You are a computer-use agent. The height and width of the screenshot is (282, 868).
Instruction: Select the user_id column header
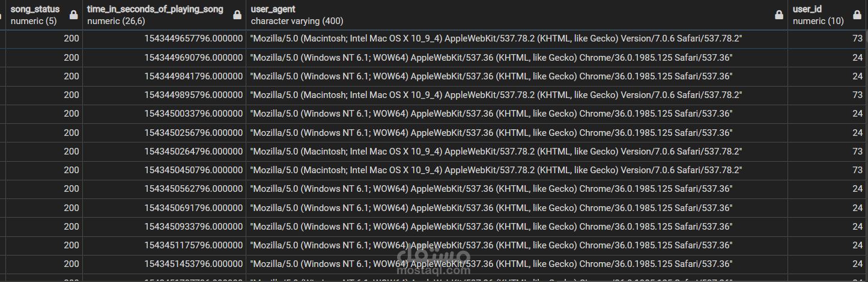[x=818, y=15]
